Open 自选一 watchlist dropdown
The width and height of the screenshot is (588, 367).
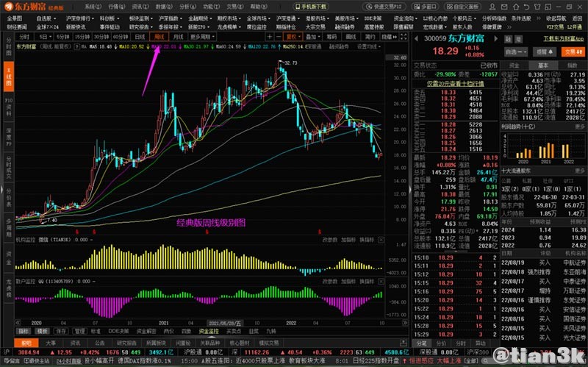(516, 51)
